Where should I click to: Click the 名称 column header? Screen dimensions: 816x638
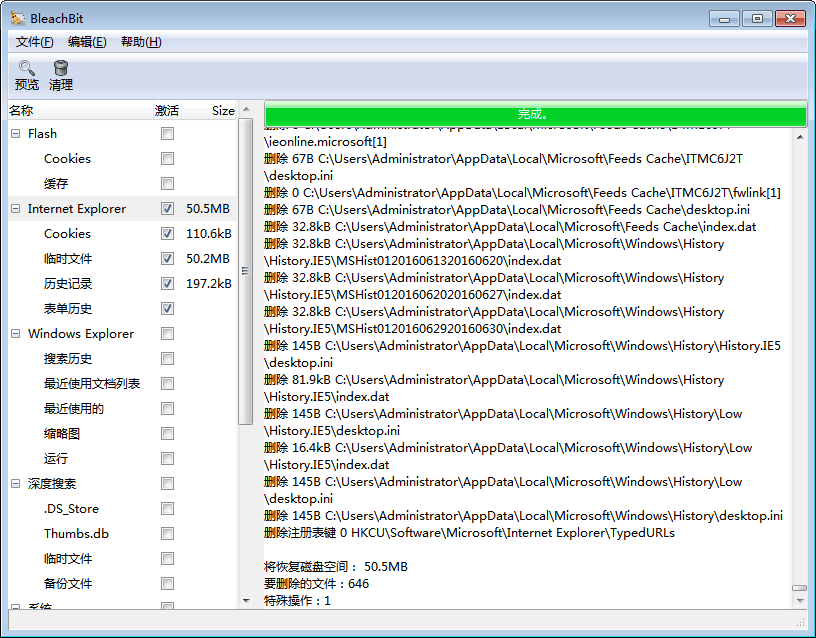80,110
